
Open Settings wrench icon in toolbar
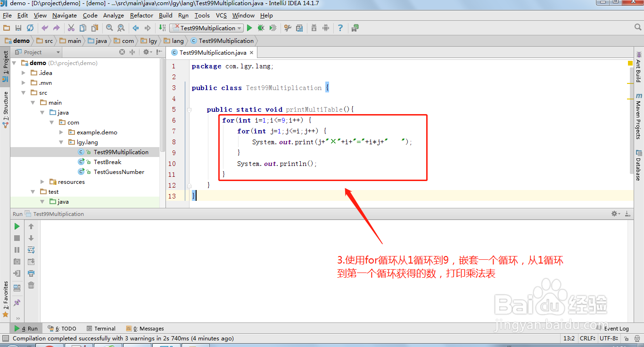288,28
